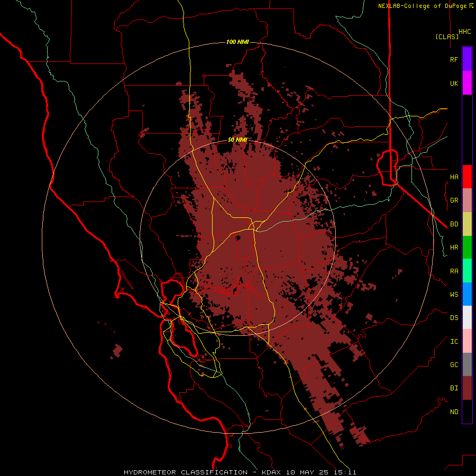
Task: Click the HYDROMETEOR CLASSIFICATION title text
Action: (186, 472)
